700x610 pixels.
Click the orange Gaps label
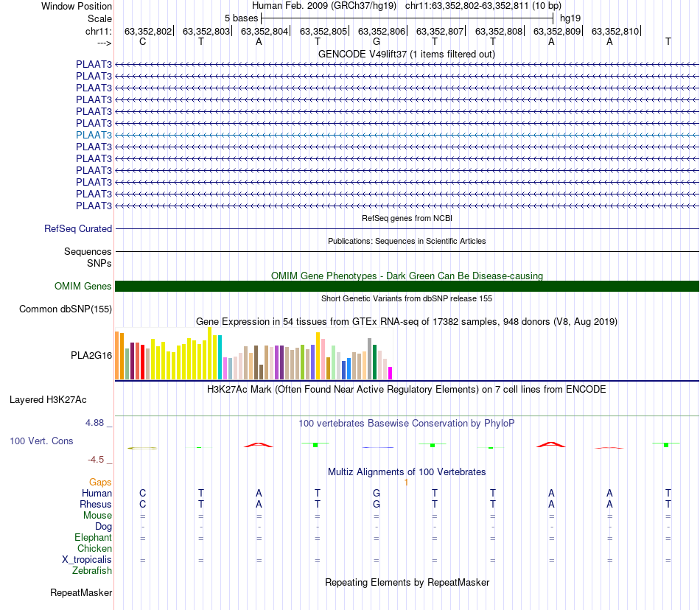100,482
